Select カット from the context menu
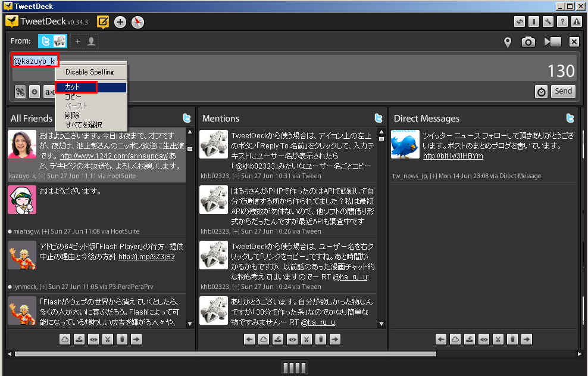Viewport: 588px width, 376px height. coord(90,87)
